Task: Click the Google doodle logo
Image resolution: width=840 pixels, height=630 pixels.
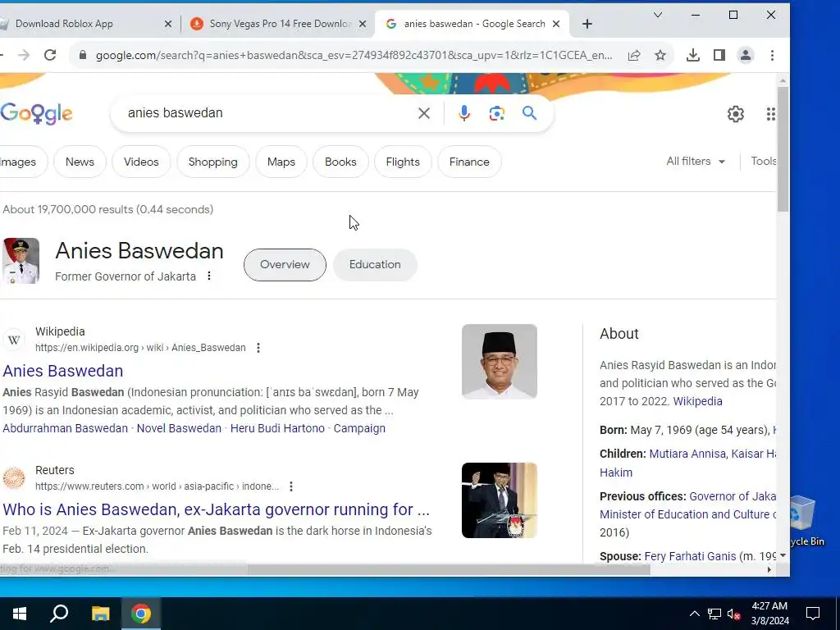Action: (36, 113)
